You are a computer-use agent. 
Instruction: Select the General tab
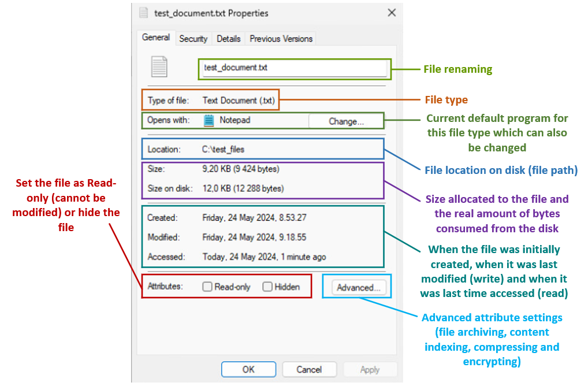pos(155,38)
